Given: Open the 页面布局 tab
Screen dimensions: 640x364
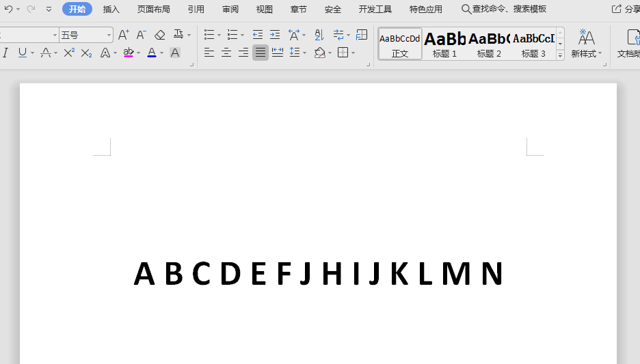Looking at the screenshot, I should 153,9.
